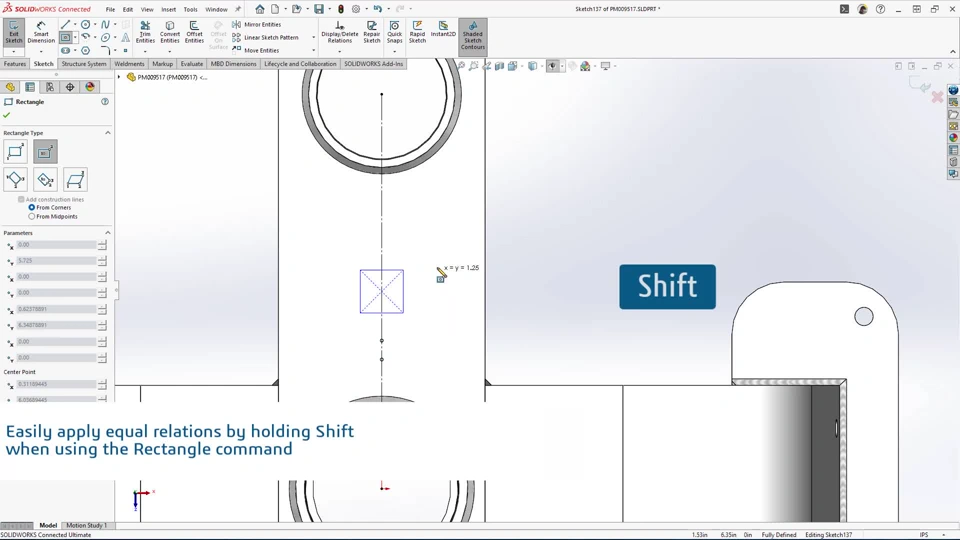Toggle Rapid Sketch

417,32
